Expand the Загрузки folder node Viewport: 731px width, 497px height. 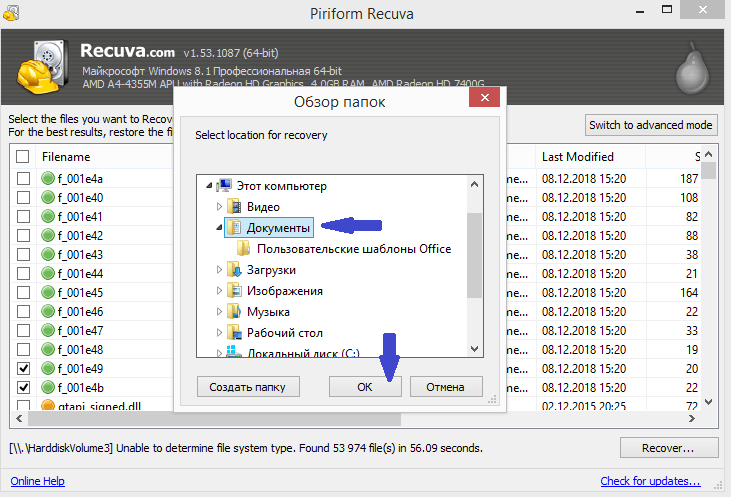[x=219, y=269]
